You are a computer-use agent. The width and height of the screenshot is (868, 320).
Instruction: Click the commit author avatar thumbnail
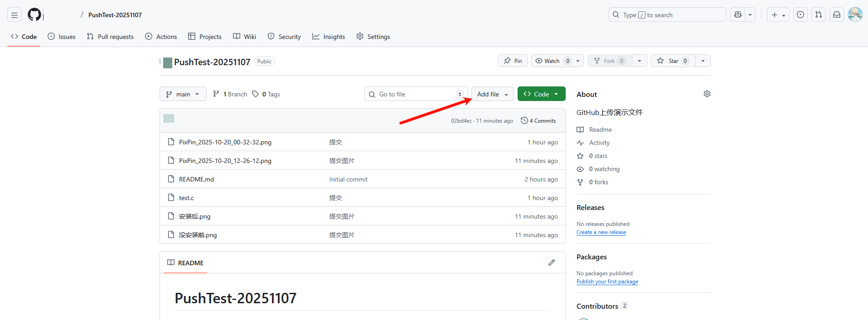[x=169, y=119]
